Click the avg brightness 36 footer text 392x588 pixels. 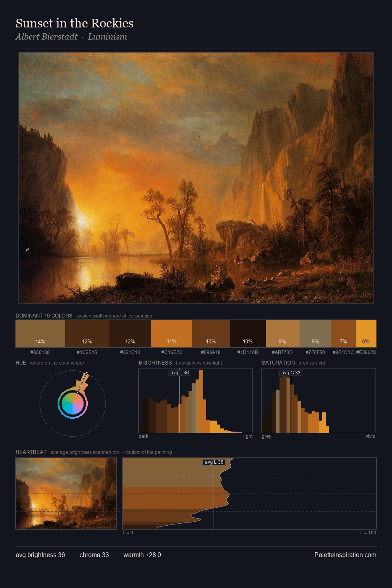click(40, 555)
